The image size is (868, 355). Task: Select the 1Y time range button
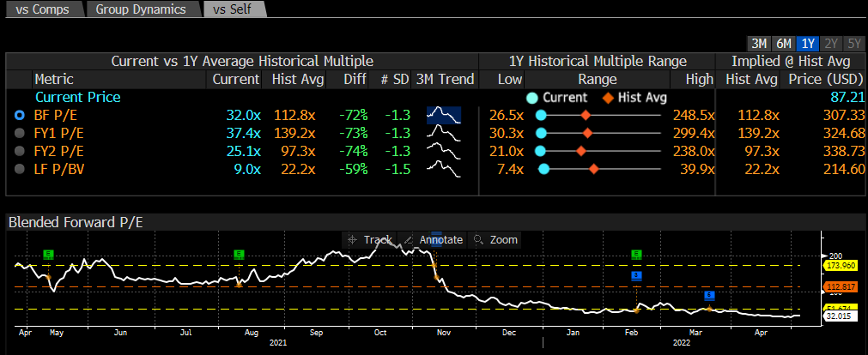807,44
